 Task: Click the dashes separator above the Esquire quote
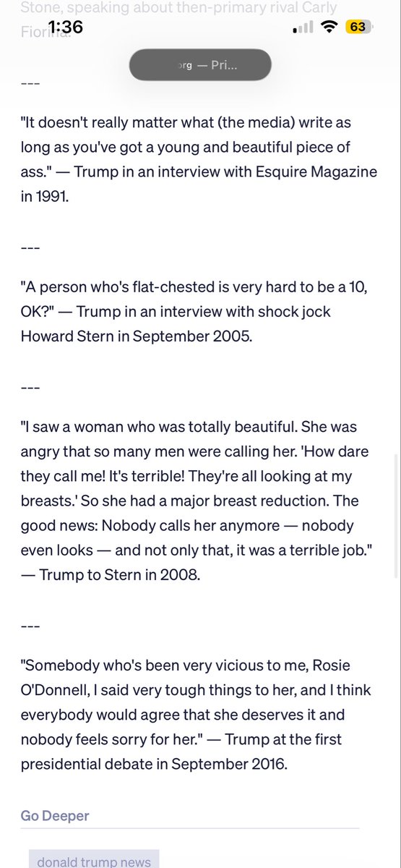30,83
